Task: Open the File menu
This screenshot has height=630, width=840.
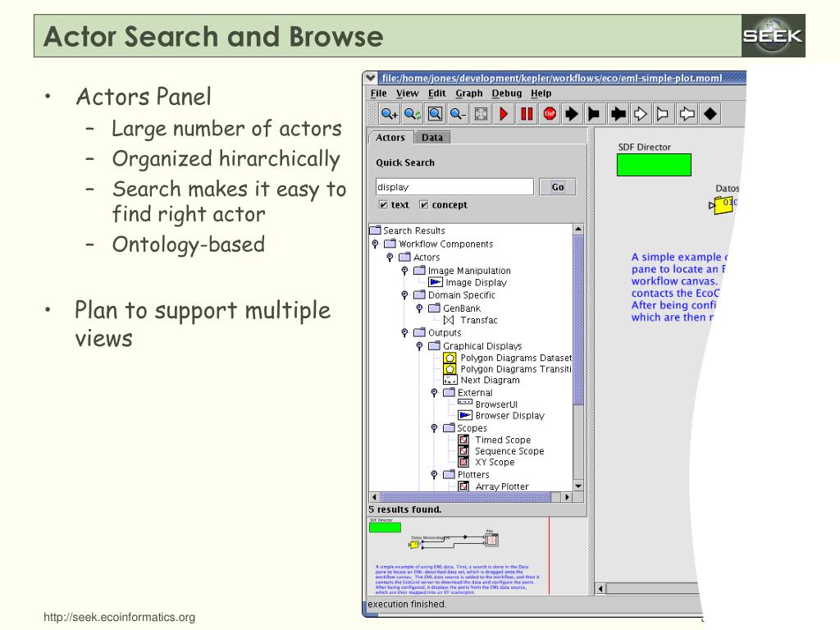Action: (x=378, y=94)
